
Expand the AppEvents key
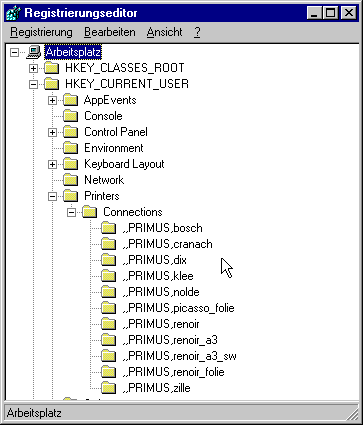(52, 100)
